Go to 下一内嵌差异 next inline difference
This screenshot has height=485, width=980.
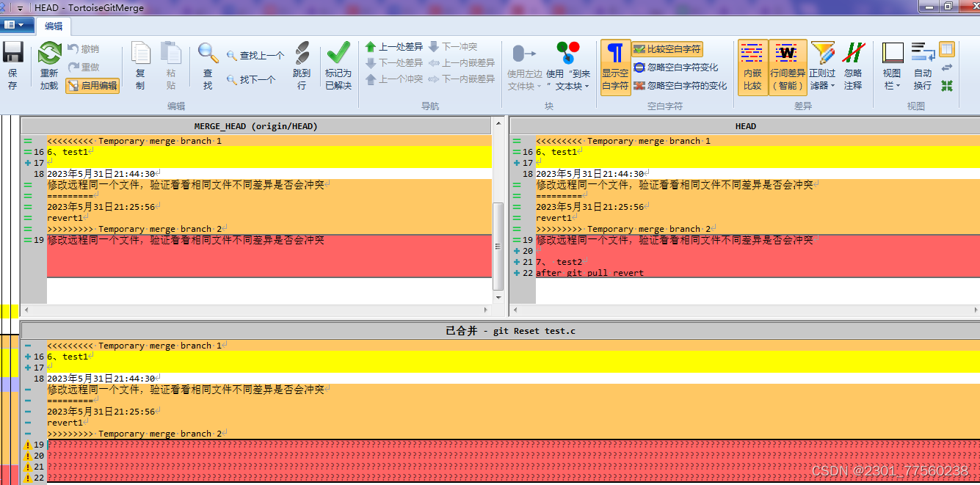click(462, 79)
